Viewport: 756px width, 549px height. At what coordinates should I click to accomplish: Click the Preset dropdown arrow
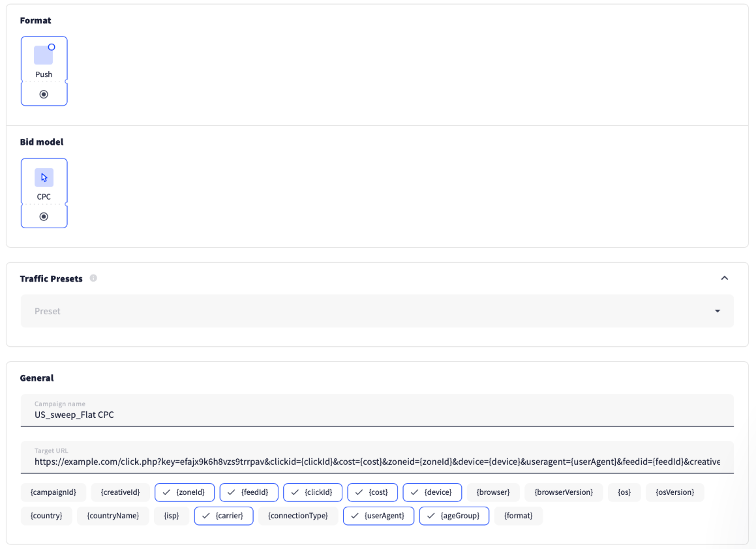click(718, 311)
